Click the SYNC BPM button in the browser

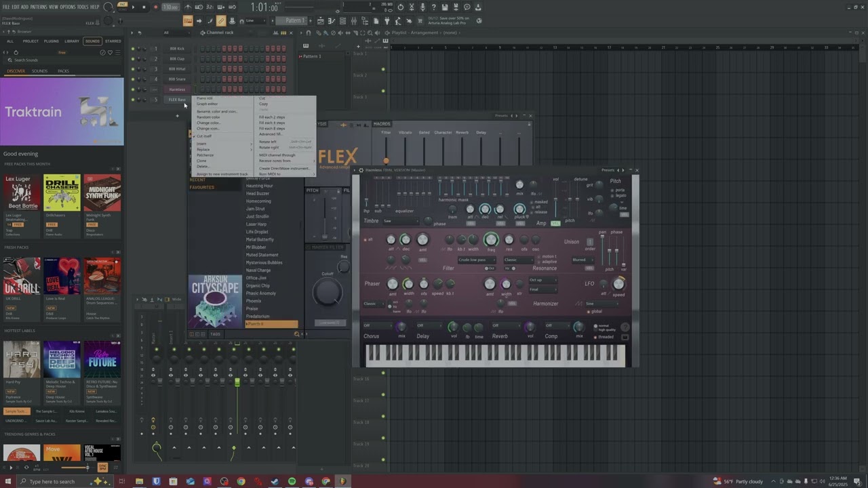pyautogui.click(x=102, y=467)
